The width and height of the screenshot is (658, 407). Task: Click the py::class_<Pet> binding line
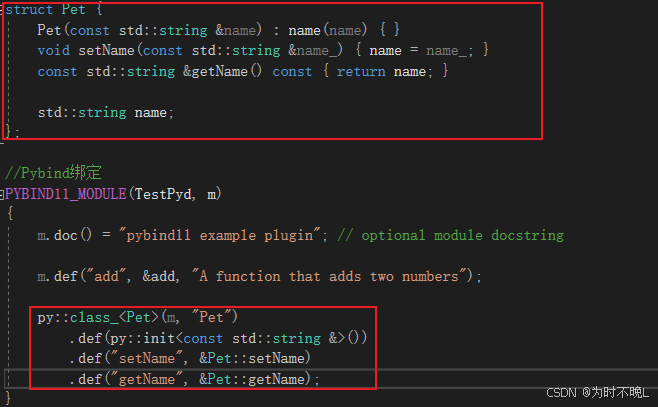coord(138,317)
